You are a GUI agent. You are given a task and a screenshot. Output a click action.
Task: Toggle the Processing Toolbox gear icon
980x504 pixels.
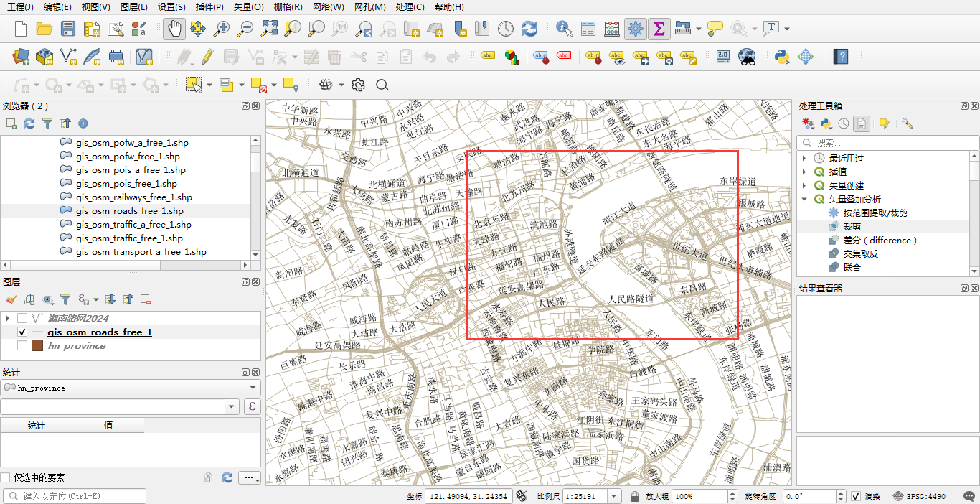[635, 29]
